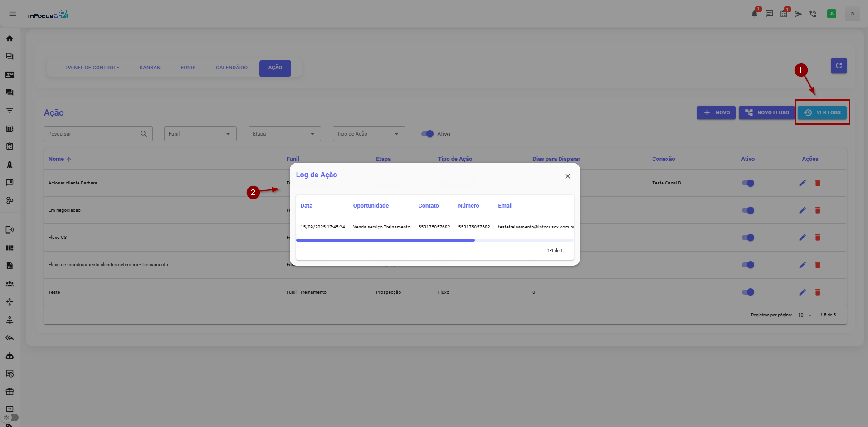The width and height of the screenshot is (868, 427).
Task: Click the notifications bell icon
Action: [754, 14]
